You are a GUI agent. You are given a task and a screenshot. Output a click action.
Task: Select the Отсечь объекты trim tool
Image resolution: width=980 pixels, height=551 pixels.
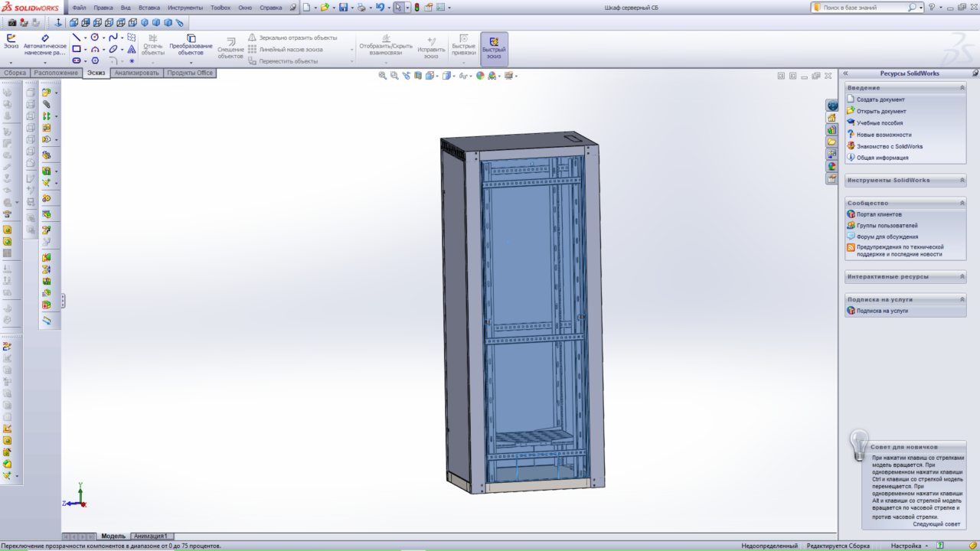point(153,44)
